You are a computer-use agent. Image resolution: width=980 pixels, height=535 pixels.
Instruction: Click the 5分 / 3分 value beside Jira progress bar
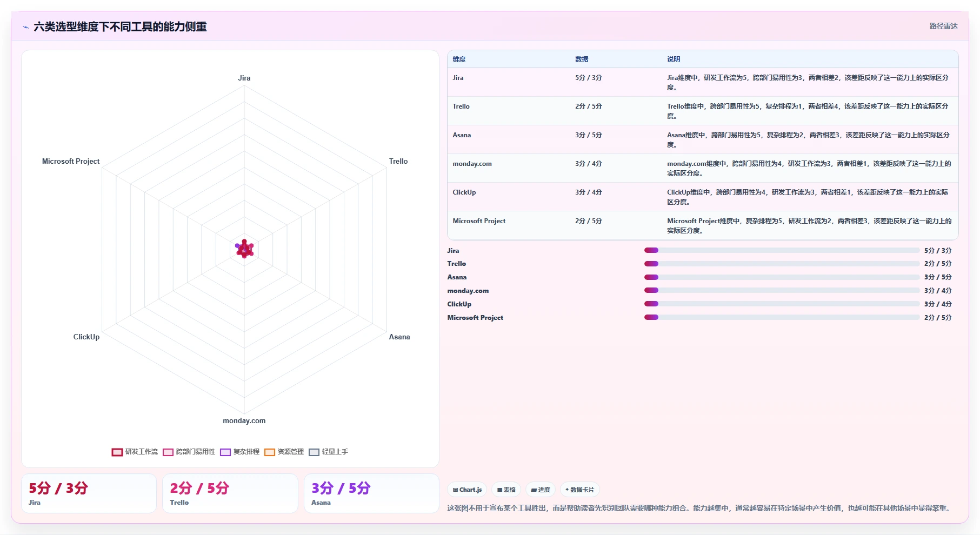[x=938, y=251]
